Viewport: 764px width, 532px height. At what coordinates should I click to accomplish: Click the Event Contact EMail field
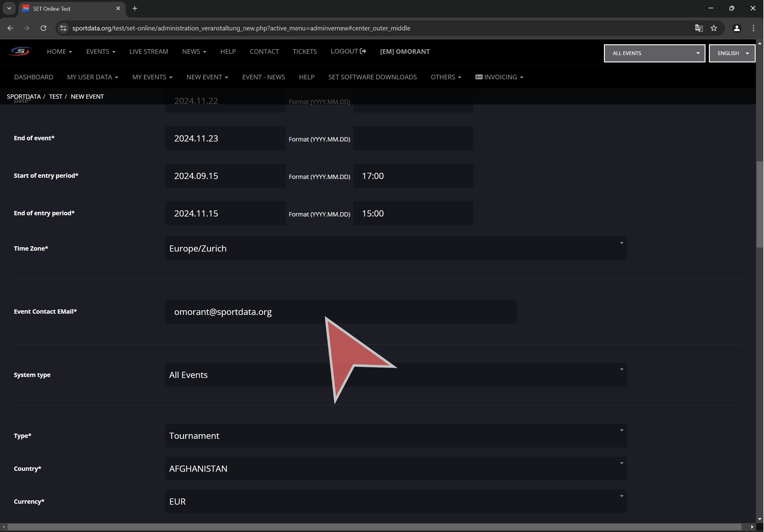tap(341, 312)
